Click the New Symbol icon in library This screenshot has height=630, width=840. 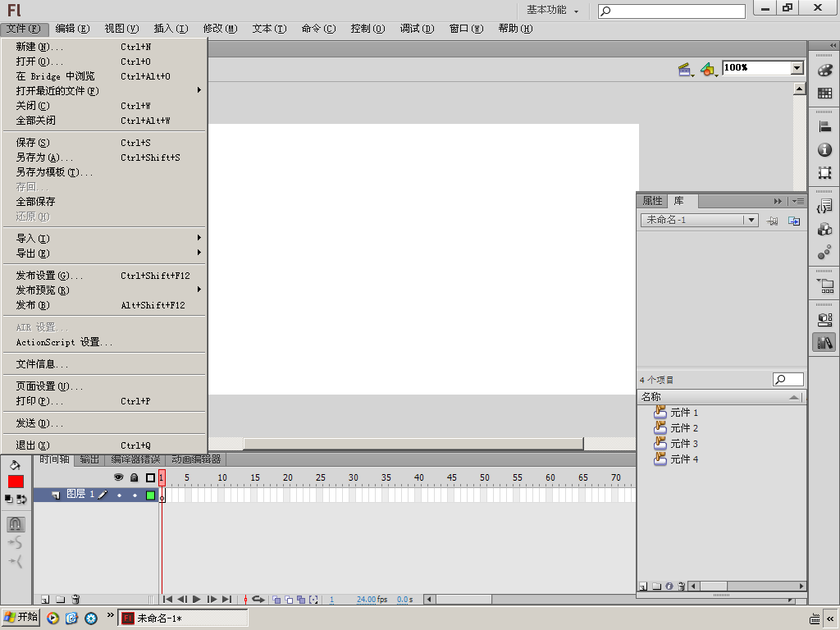(643, 586)
